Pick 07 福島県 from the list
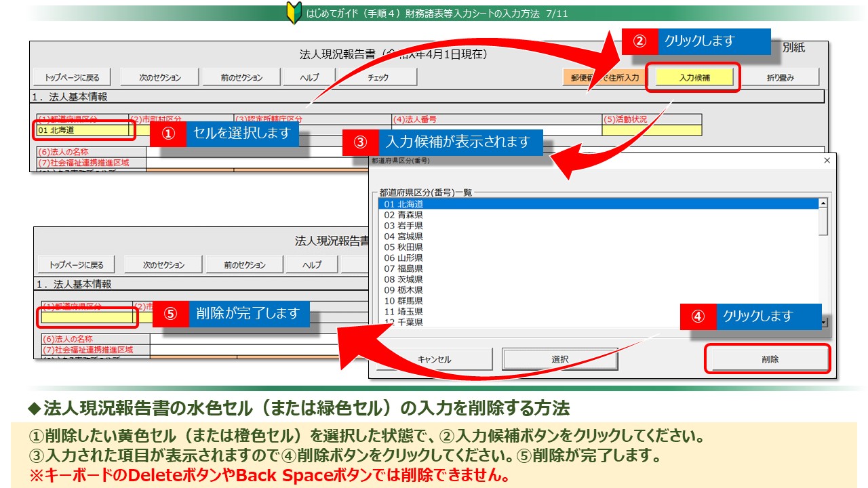This screenshot has height=488, width=868. (x=403, y=268)
